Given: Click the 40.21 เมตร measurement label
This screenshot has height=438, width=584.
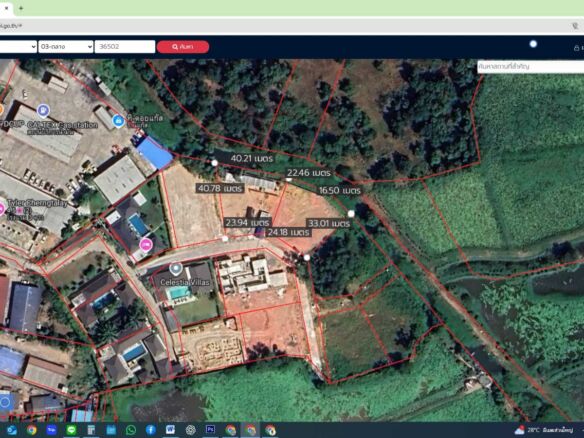Looking at the screenshot, I should coord(252,158).
